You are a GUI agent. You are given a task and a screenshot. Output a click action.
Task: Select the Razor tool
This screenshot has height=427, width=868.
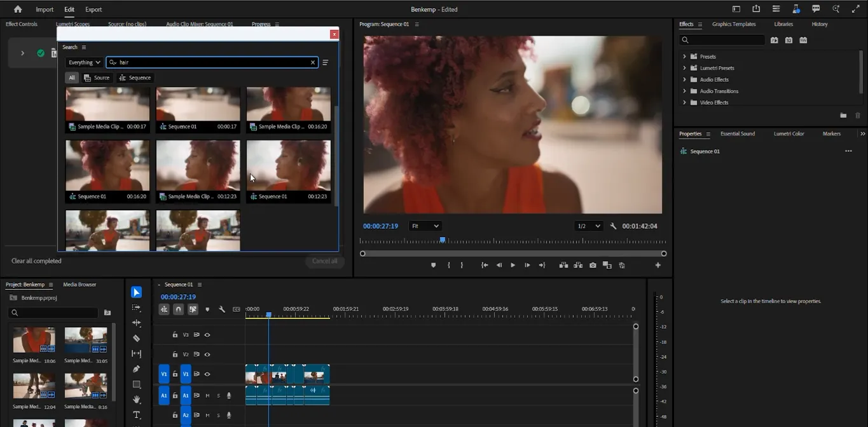click(x=136, y=338)
